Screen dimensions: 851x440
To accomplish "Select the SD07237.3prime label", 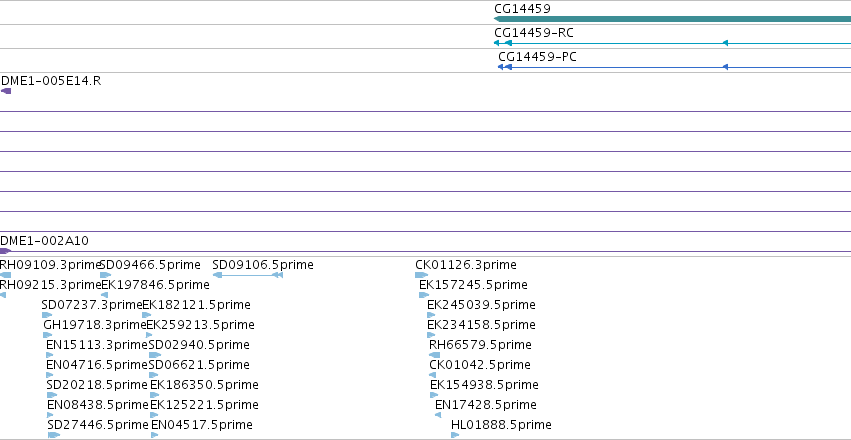I will pyautogui.click(x=92, y=305).
